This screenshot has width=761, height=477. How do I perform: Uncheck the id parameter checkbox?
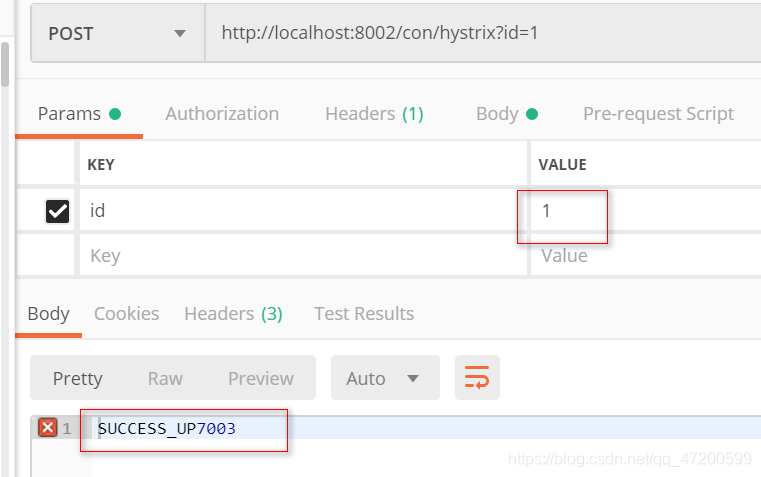point(57,211)
